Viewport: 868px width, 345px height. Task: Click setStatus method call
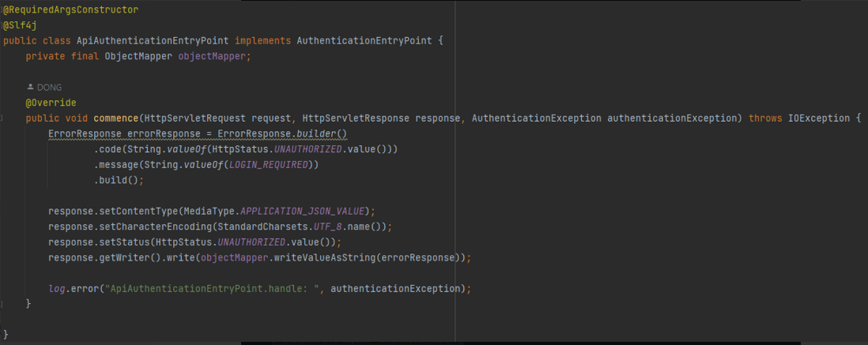[125, 242]
